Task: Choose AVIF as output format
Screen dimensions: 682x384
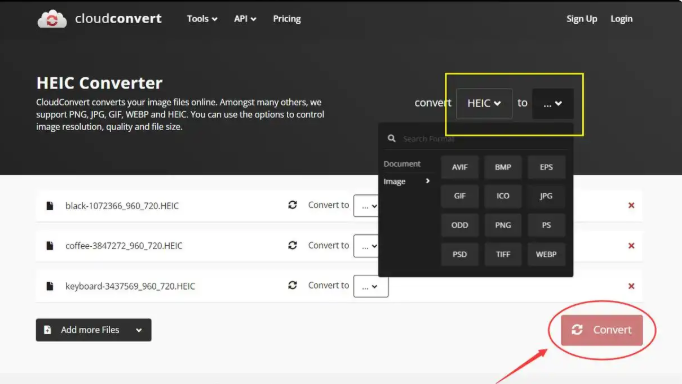Action: [460, 167]
